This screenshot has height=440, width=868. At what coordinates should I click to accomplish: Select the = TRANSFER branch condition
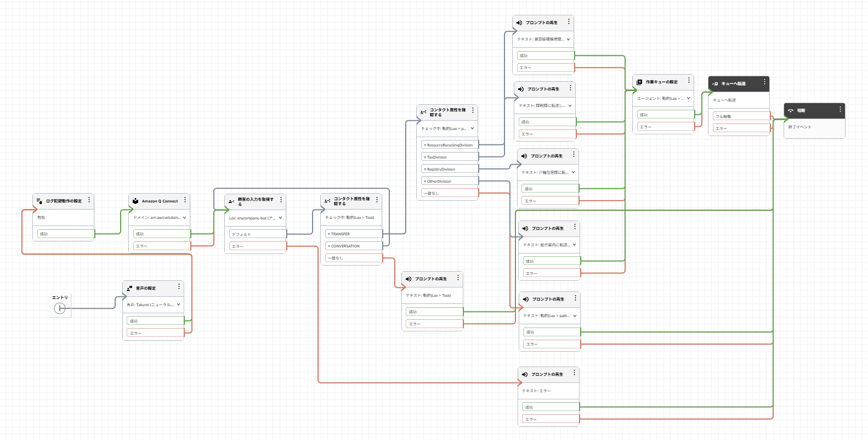click(x=354, y=234)
